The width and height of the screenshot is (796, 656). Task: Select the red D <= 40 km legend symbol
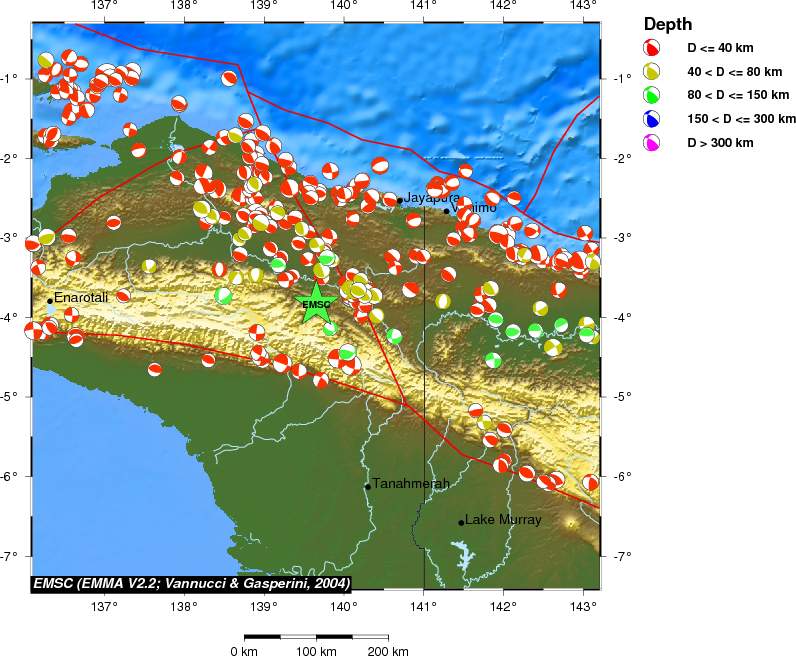(x=651, y=48)
